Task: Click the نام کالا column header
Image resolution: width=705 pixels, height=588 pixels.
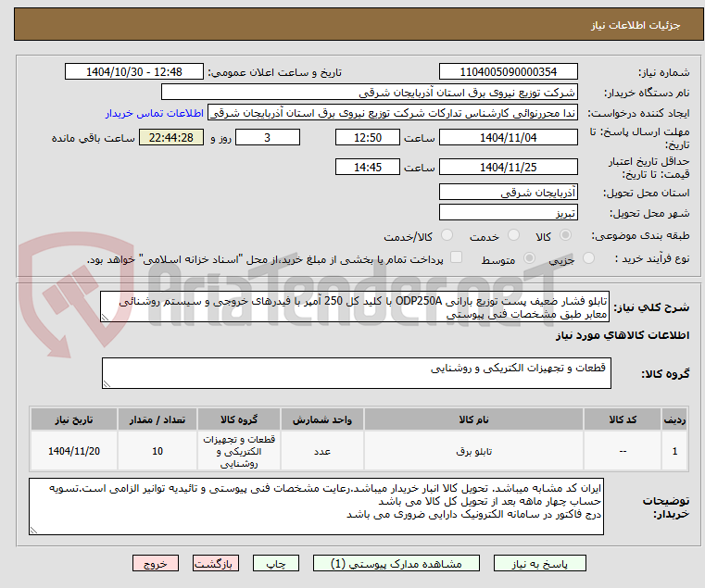Action: [474, 419]
